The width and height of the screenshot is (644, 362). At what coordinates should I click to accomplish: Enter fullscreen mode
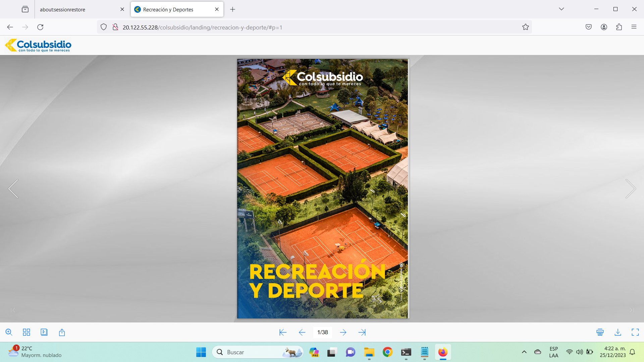(635, 332)
